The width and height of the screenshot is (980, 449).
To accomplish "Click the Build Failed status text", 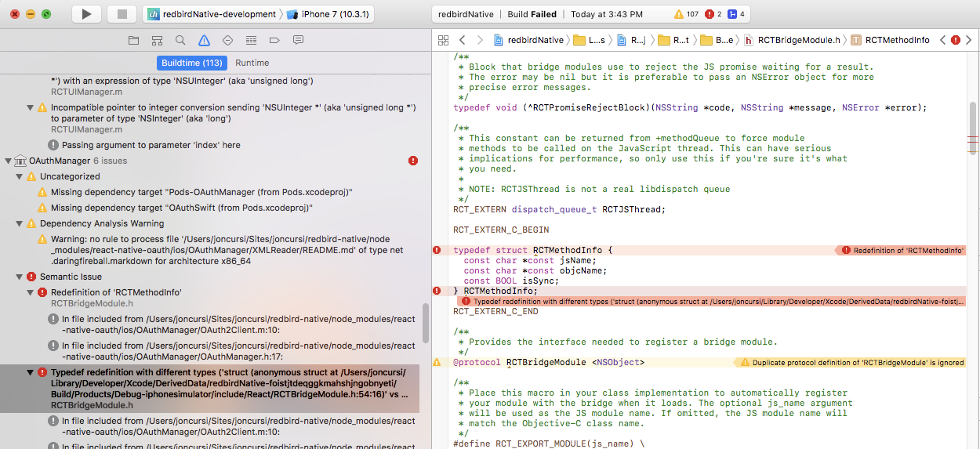I will point(532,14).
